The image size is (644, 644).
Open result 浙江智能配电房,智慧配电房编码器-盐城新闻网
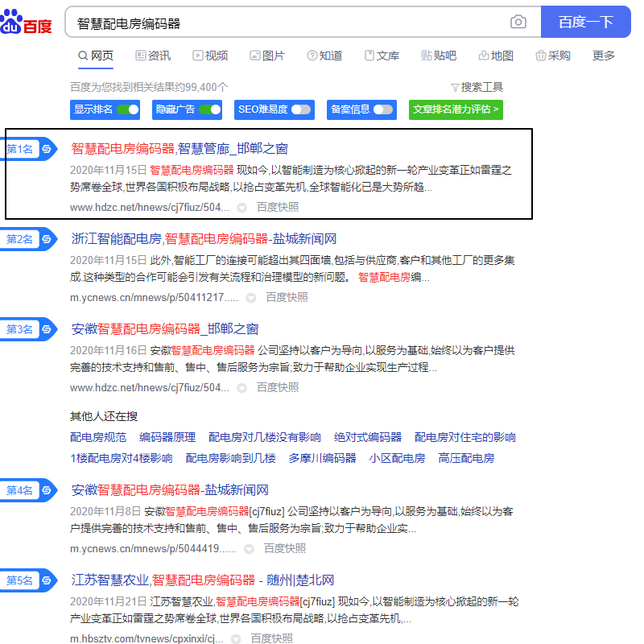pos(204,239)
